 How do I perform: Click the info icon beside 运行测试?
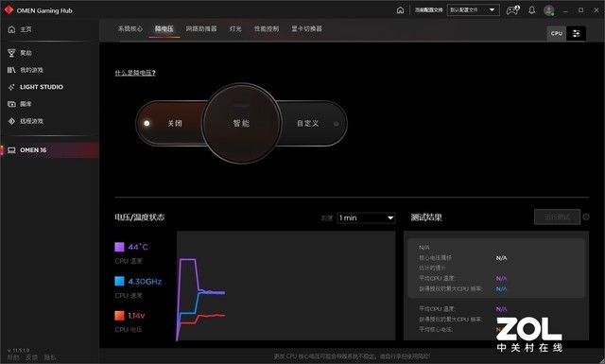(586, 217)
